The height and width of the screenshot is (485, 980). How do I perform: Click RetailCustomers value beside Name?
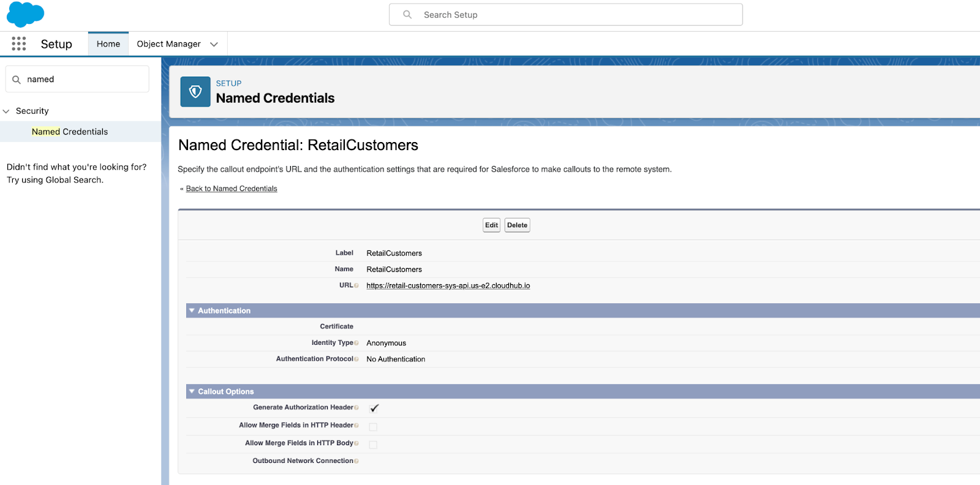[394, 269]
